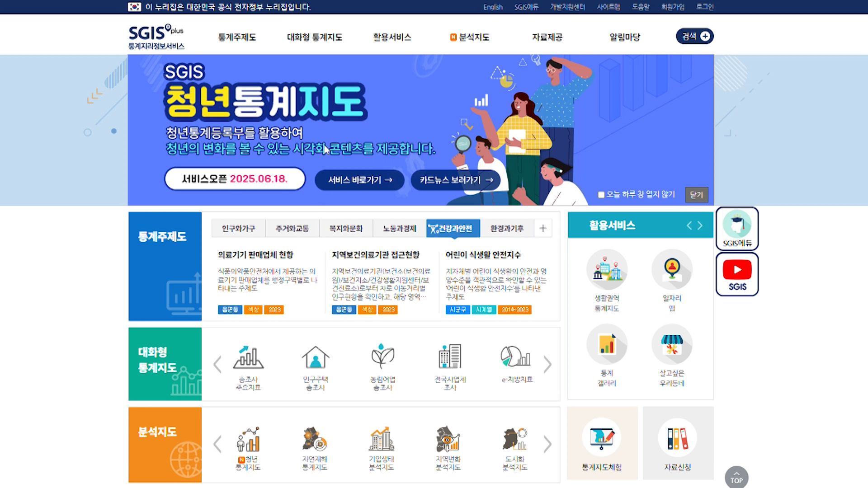This screenshot has width=868, height=488.
Task: Show previous 분석지도 items arrow
Action: pos(217,444)
